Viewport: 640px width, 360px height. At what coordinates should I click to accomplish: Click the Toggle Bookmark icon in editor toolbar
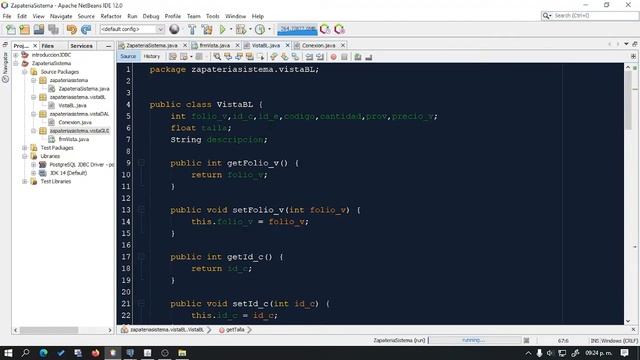tap(295, 57)
